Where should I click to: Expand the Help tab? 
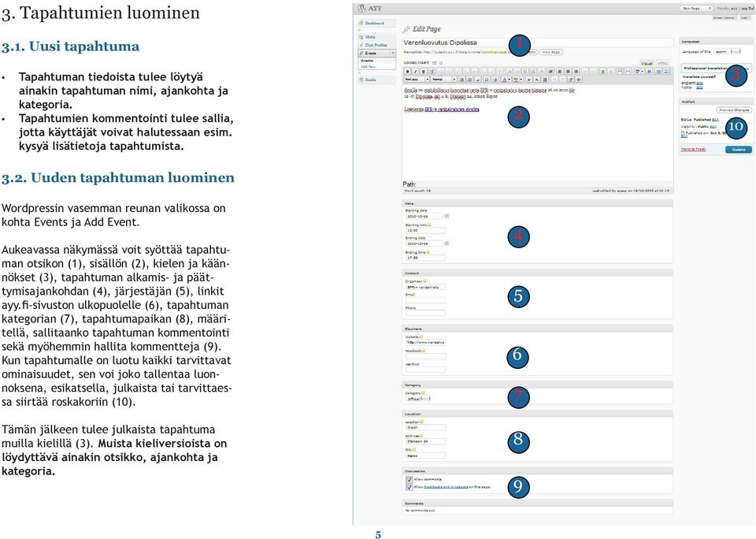[x=746, y=18]
